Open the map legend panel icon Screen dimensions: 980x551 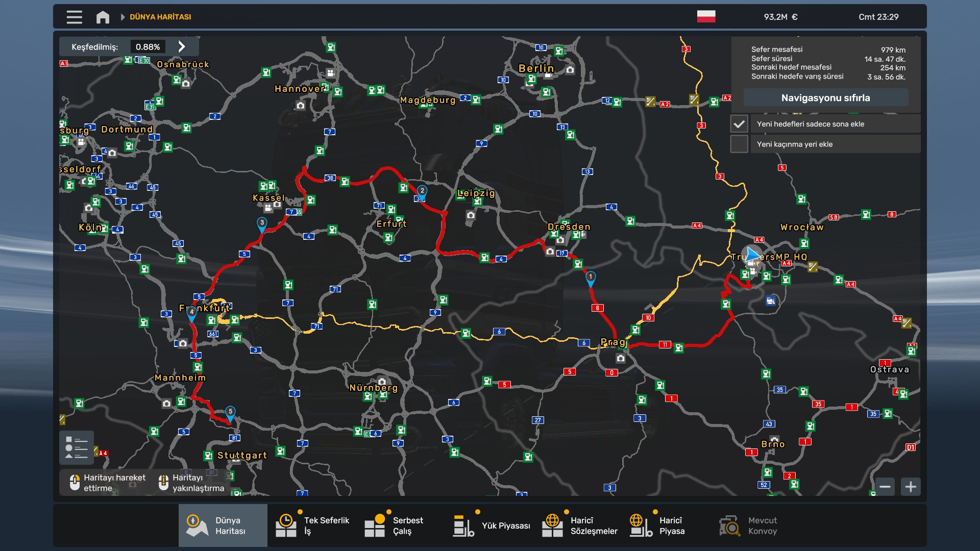77,447
